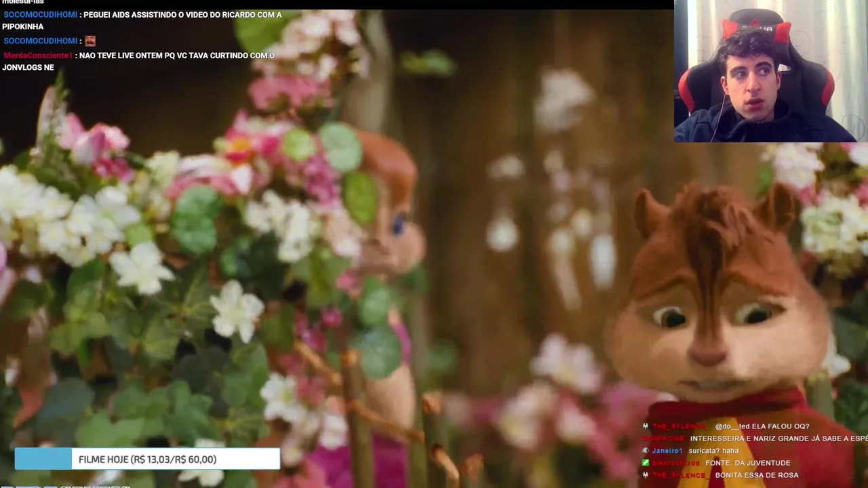Click username Janeiro1 in chat overlay
The width and height of the screenshot is (868, 488).
667,451
